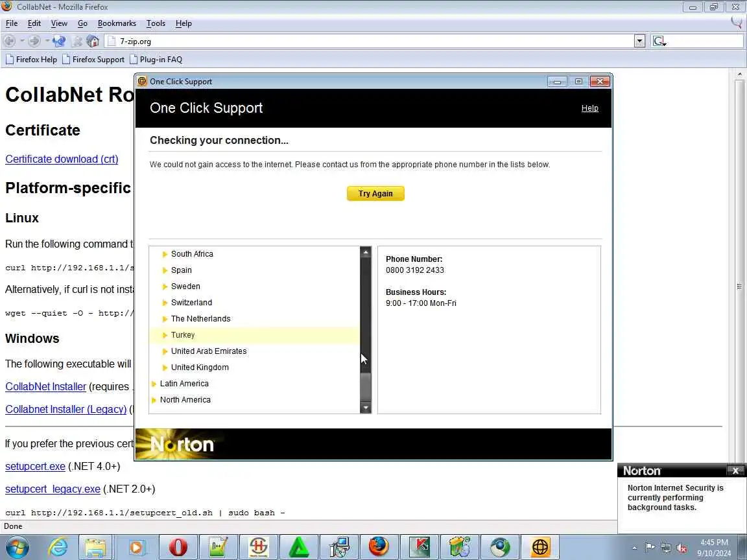Open the green box taskbar app icon
The image size is (747, 560).
coord(460,546)
